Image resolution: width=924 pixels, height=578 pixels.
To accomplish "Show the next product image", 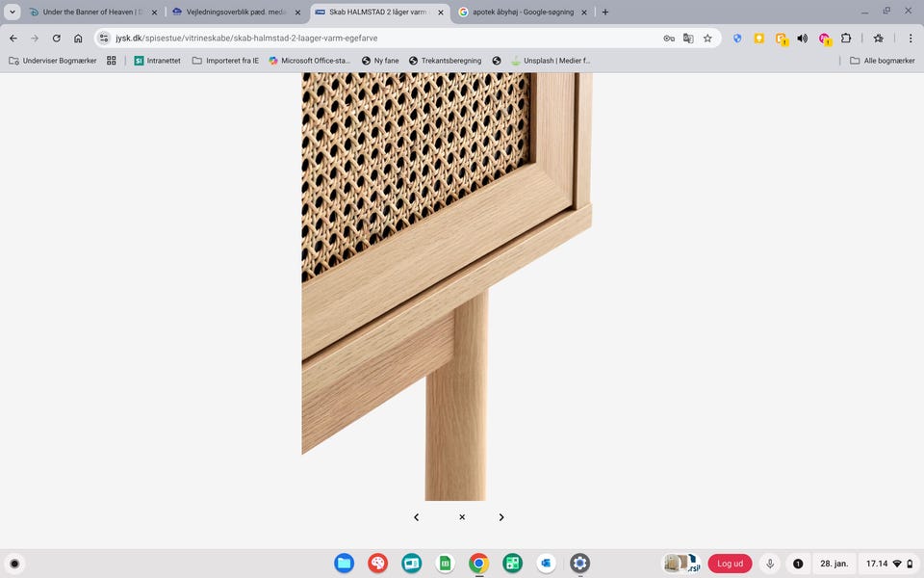I will [501, 517].
